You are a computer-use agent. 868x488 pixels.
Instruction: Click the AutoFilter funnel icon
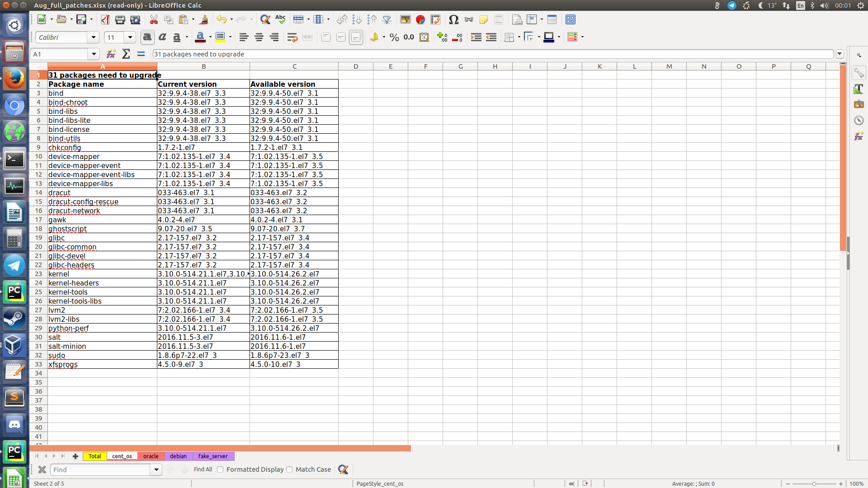[x=387, y=19]
